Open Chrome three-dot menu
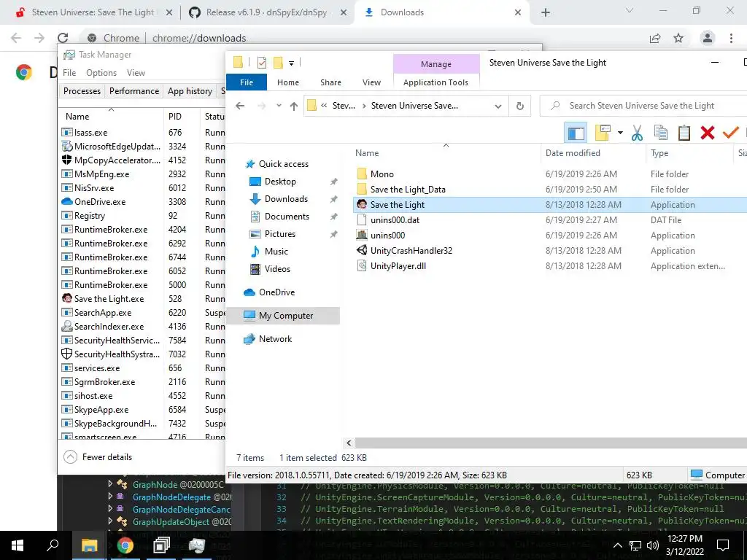The image size is (747, 560). click(x=731, y=38)
